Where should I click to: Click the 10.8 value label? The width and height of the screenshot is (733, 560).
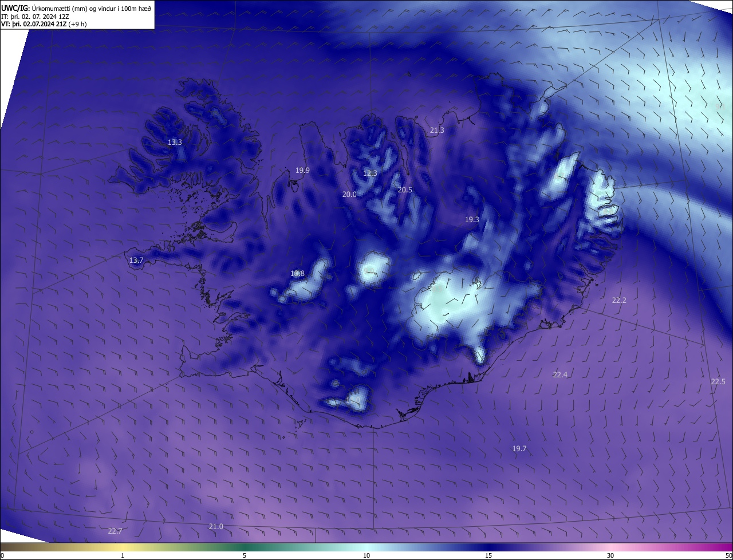pyautogui.click(x=297, y=273)
